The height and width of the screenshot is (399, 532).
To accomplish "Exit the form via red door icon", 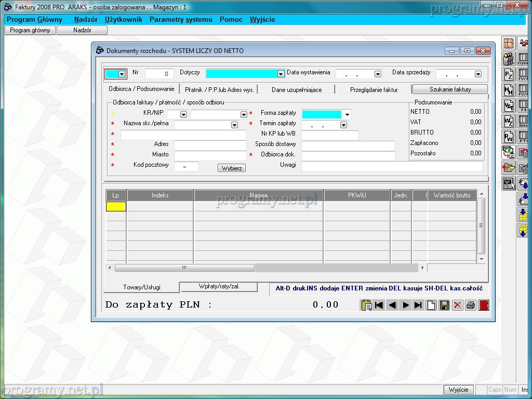I will tap(484, 305).
